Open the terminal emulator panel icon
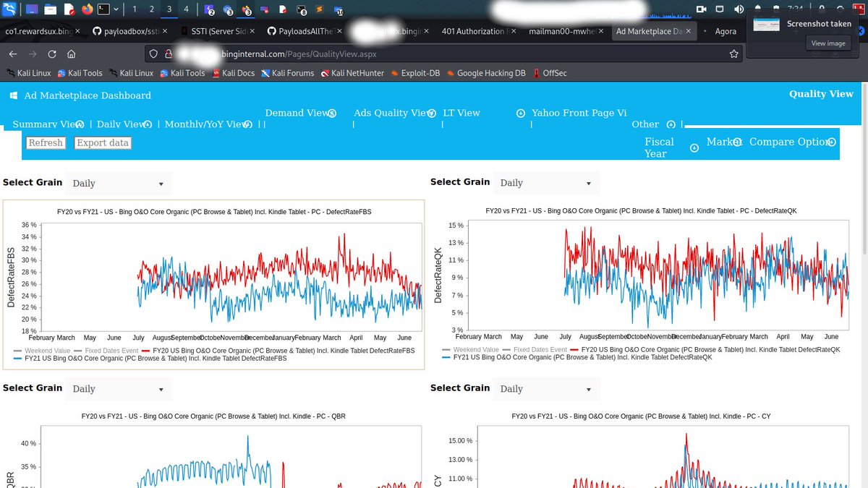 pos(105,9)
